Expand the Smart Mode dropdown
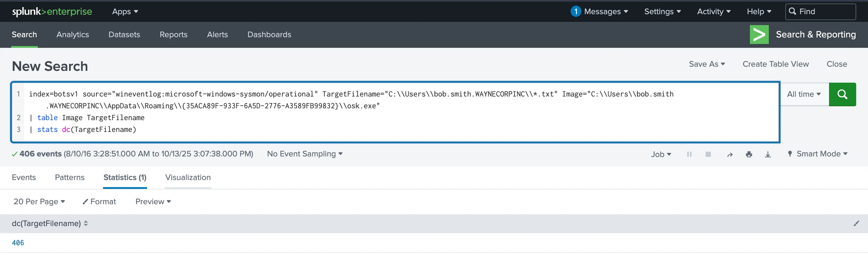The height and width of the screenshot is (255, 868). point(818,154)
